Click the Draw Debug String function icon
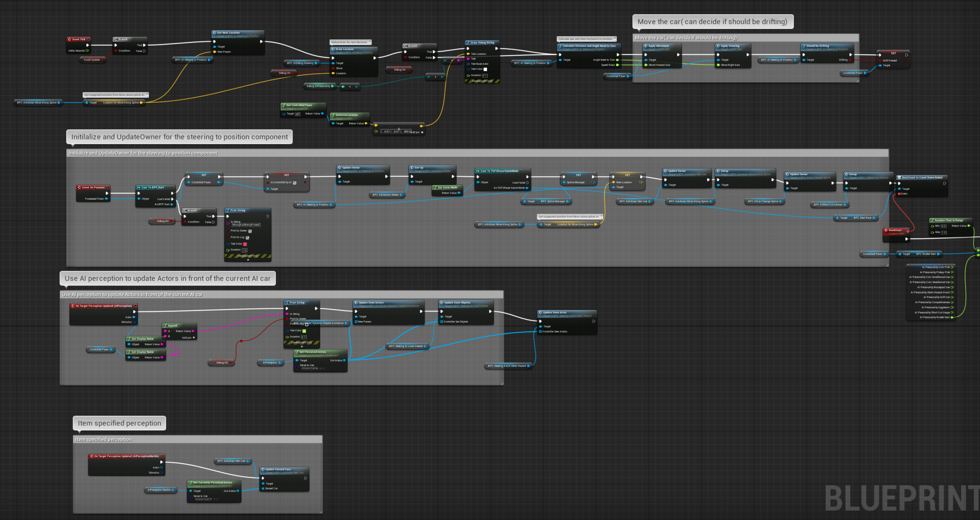This screenshot has height=520, width=980. point(468,43)
